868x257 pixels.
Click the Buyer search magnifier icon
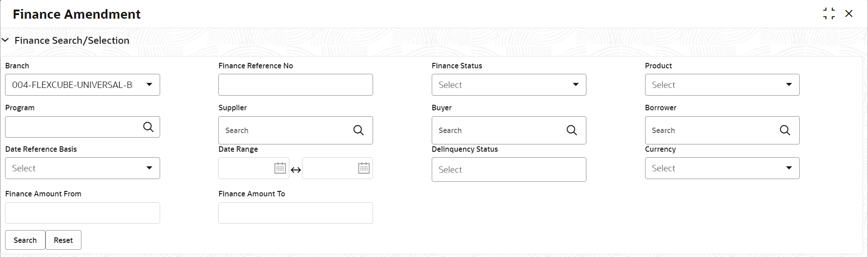click(x=572, y=130)
